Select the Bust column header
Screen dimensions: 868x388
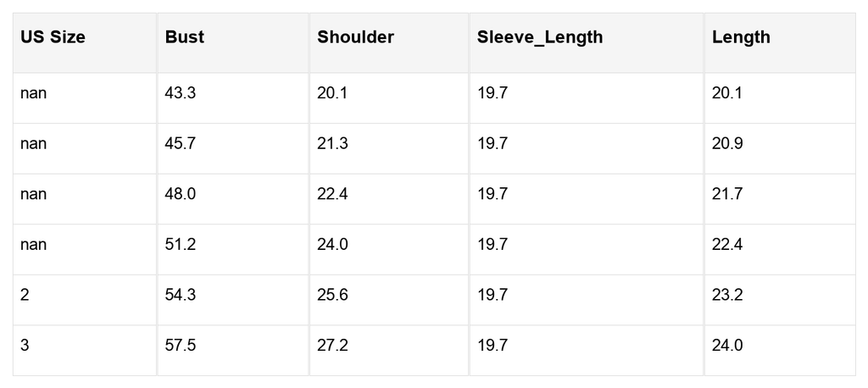[x=184, y=37]
